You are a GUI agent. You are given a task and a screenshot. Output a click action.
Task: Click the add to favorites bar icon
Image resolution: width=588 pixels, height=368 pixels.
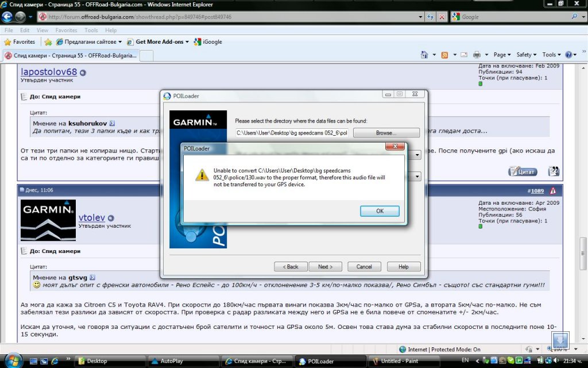(x=48, y=42)
